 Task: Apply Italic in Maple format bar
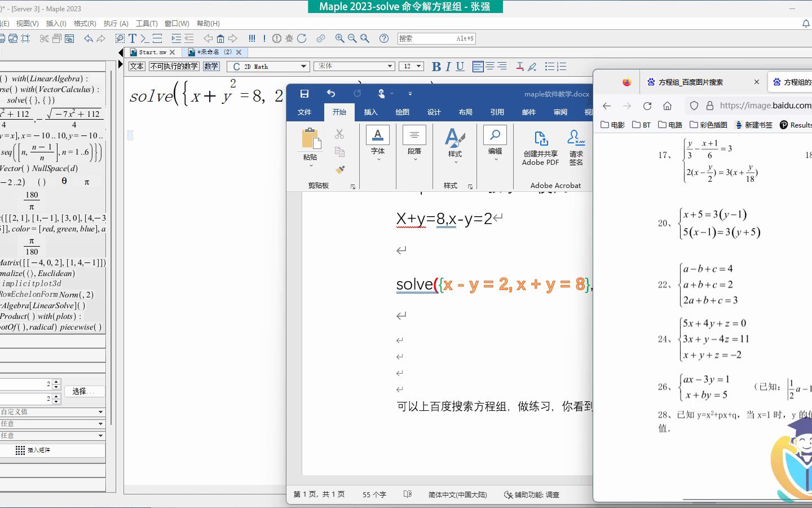[448, 67]
